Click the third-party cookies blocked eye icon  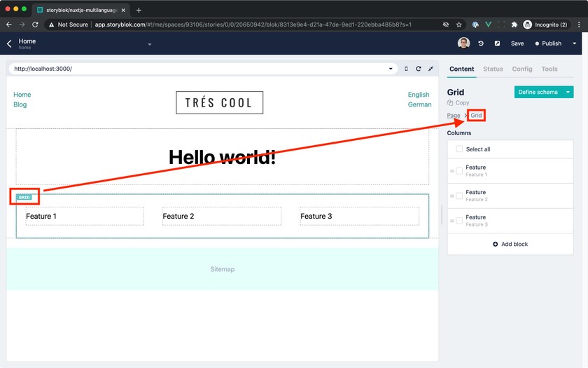tap(446, 25)
